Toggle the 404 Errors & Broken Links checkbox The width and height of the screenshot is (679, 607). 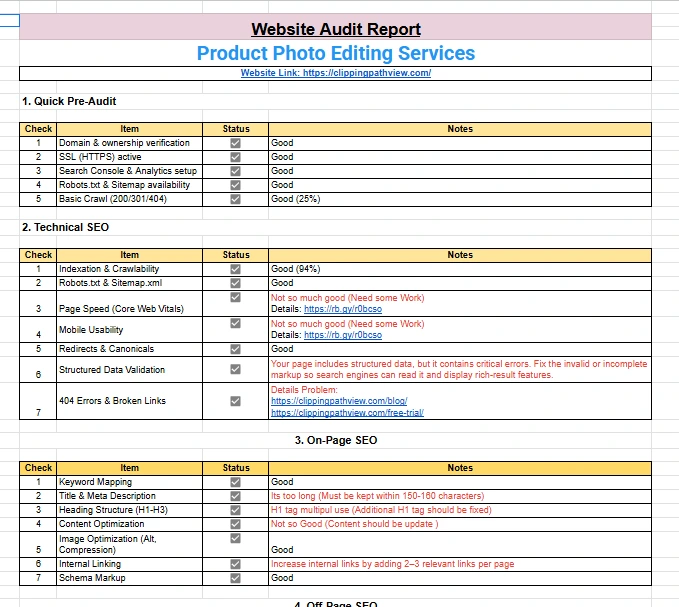pyautogui.click(x=236, y=401)
